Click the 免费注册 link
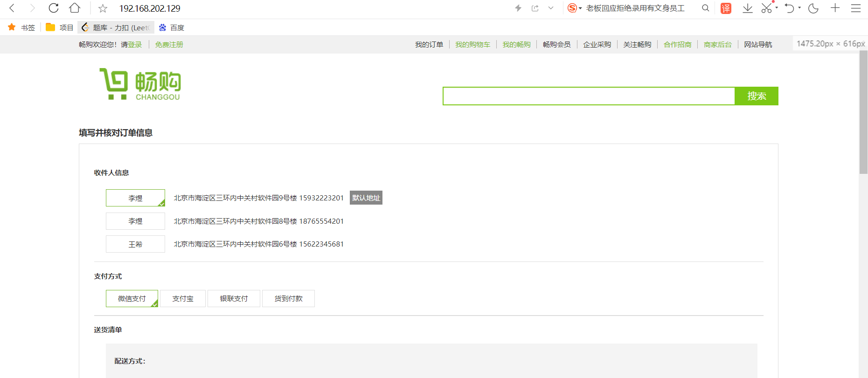 [x=169, y=45]
